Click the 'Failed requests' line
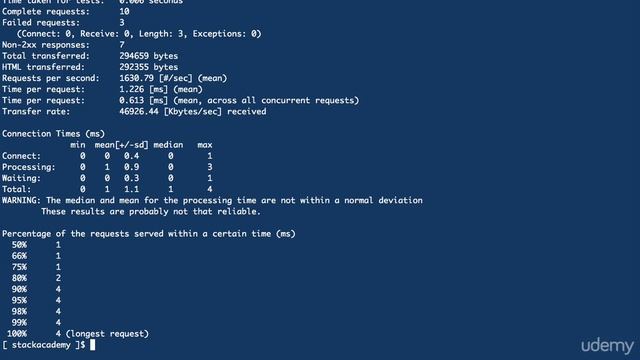Viewport: 640px width, 360px height. (x=63, y=22)
